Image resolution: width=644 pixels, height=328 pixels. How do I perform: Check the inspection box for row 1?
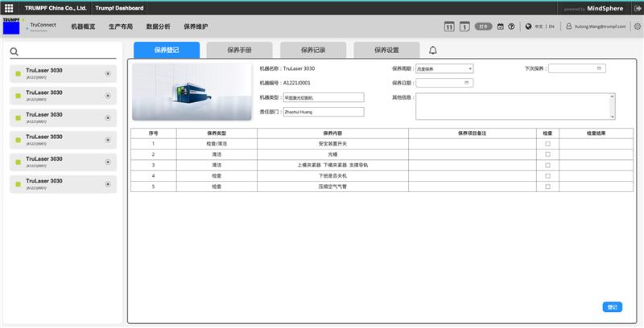[x=547, y=143]
